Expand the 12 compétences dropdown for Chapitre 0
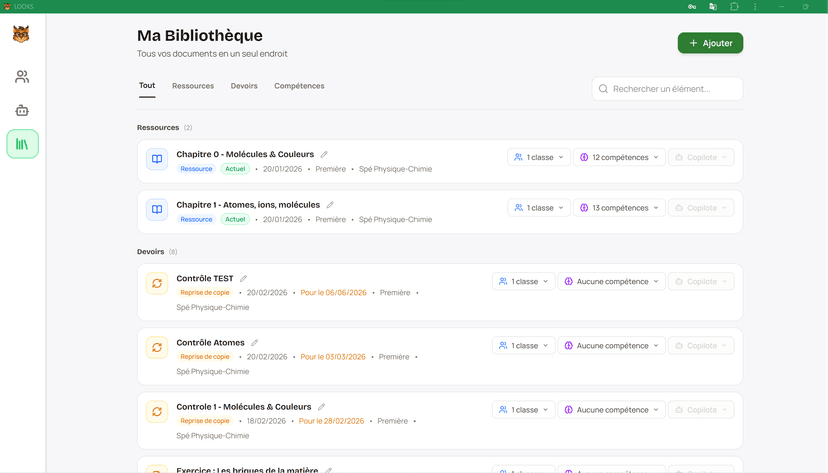 620,157
